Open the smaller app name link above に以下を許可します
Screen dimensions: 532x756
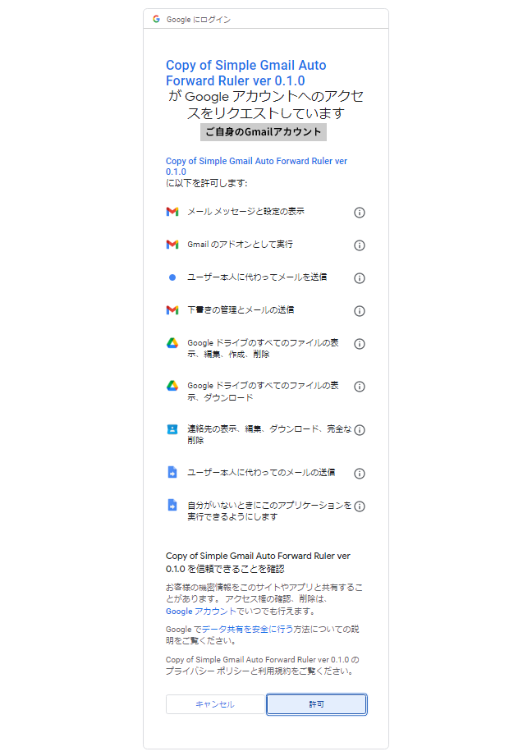[x=256, y=167]
